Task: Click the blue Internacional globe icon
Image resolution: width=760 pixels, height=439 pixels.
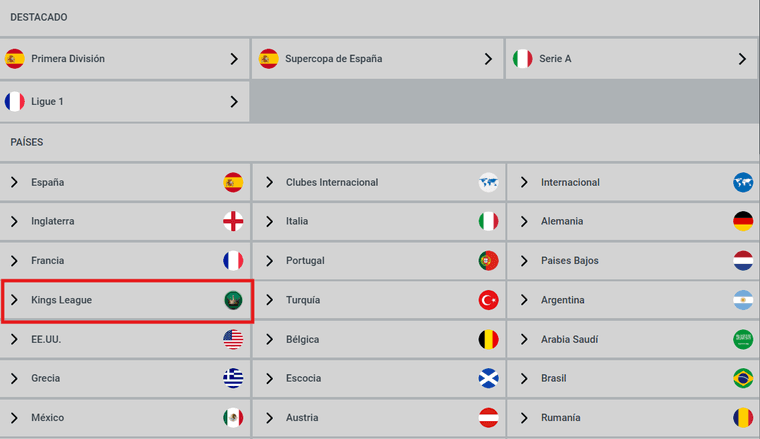Action: pos(743,182)
